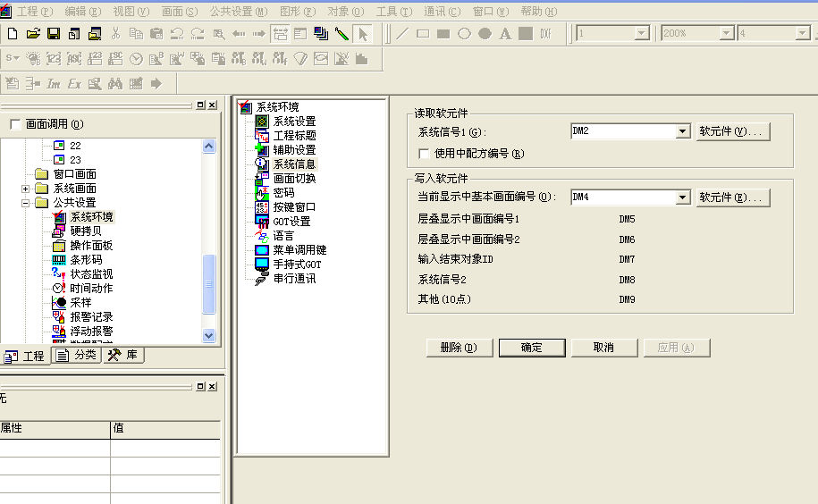Viewport: 818px width, 504px height.
Task: Click the 软元件(V)... button
Action: tap(732, 131)
